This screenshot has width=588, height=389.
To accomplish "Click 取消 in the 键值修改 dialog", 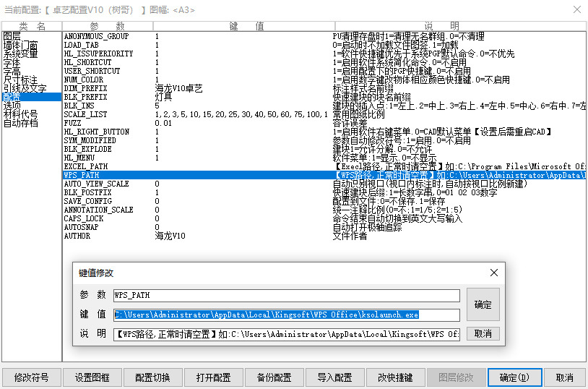I will pos(483,333).
